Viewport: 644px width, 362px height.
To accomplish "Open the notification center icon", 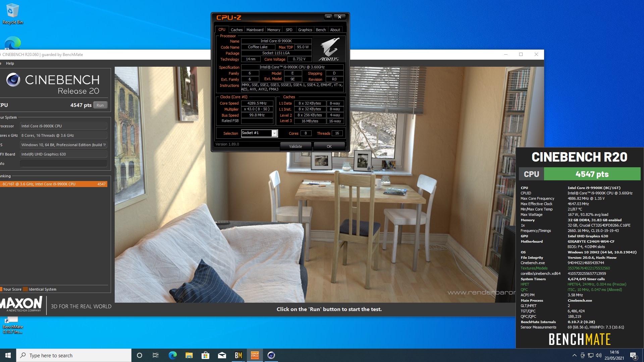I will (634, 355).
